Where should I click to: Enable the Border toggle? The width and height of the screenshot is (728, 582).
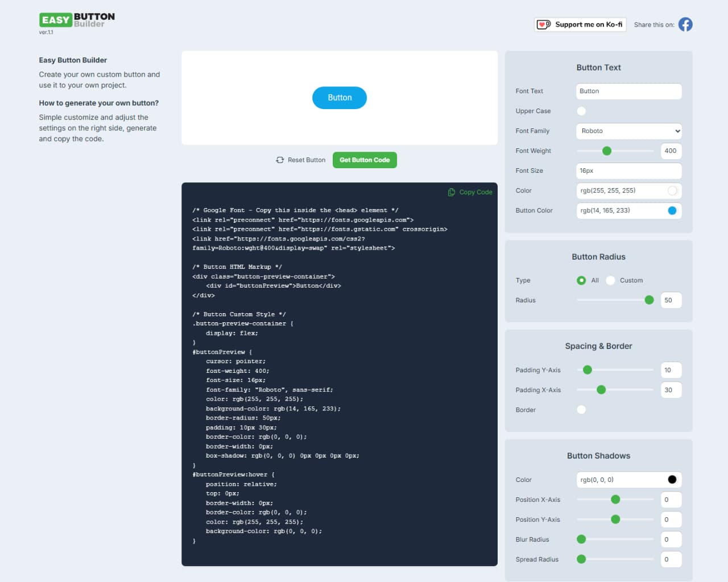tap(581, 409)
